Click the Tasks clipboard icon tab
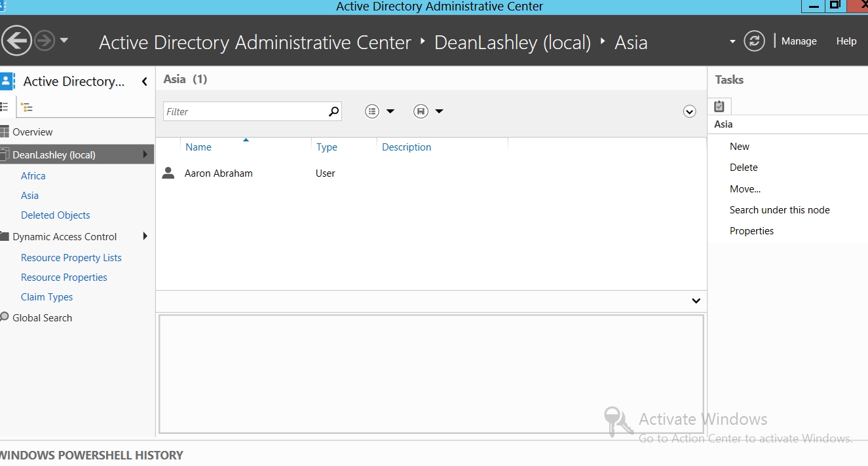The height and width of the screenshot is (466, 868). [x=719, y=106]
